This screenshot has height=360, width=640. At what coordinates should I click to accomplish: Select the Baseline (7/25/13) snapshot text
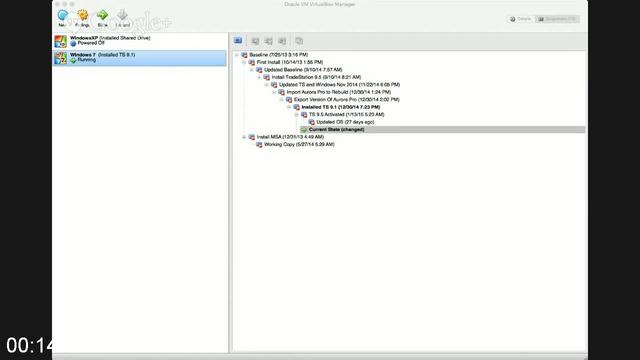coord(278,55)
